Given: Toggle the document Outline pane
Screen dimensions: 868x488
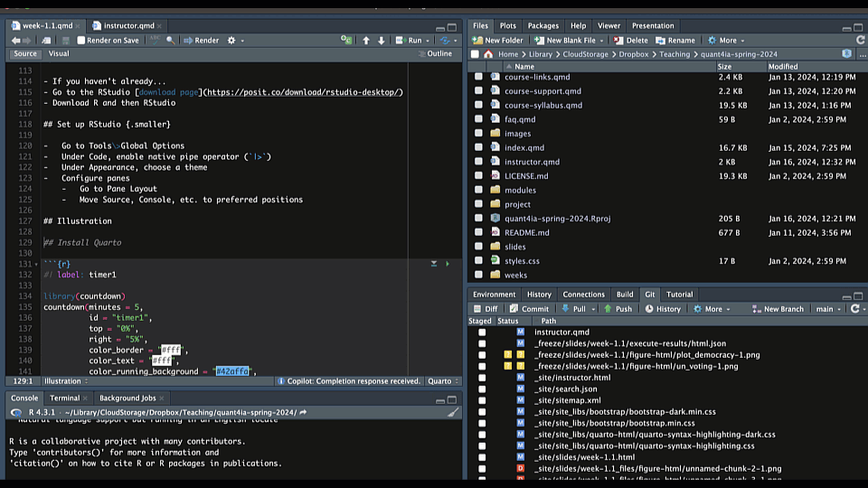Looking at the screenshot, I should click(x=435, y=53).
